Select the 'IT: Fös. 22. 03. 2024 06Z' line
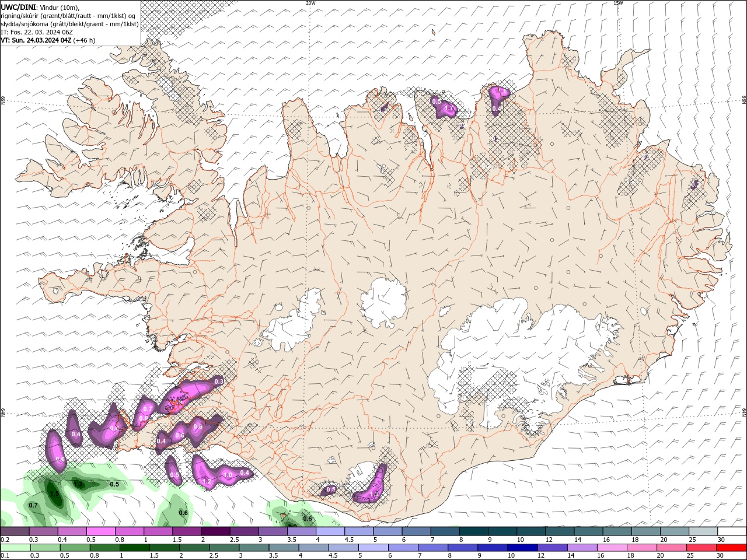The image size is (747, 560). (37, 32)
